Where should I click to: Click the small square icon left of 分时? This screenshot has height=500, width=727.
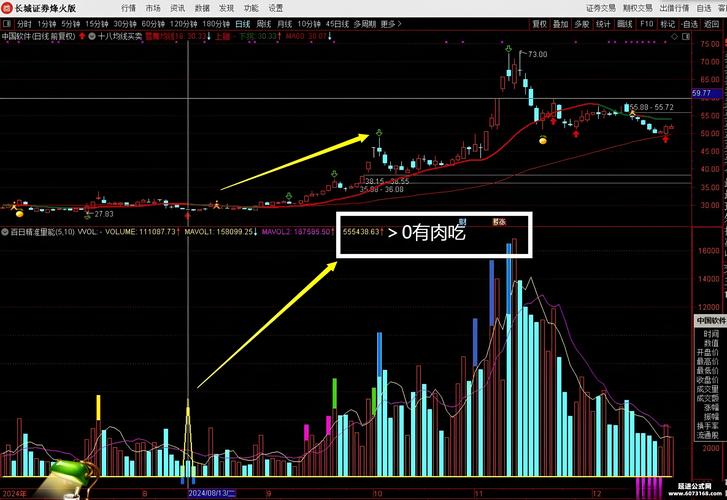click(6, 22)
